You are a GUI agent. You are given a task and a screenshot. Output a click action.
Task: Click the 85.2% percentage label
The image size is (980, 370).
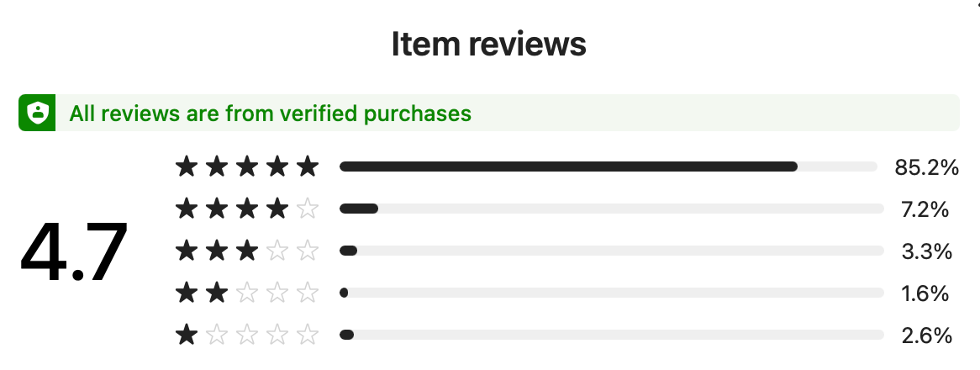(926, 167)
